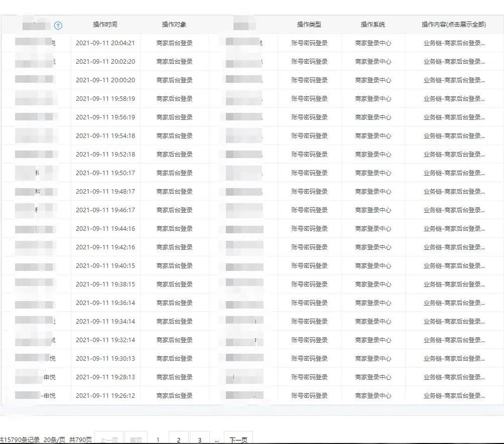Viewport: 504px width, 444px height.
Task: Click the 操作系统 column header
Action: (x=371, y=24)
